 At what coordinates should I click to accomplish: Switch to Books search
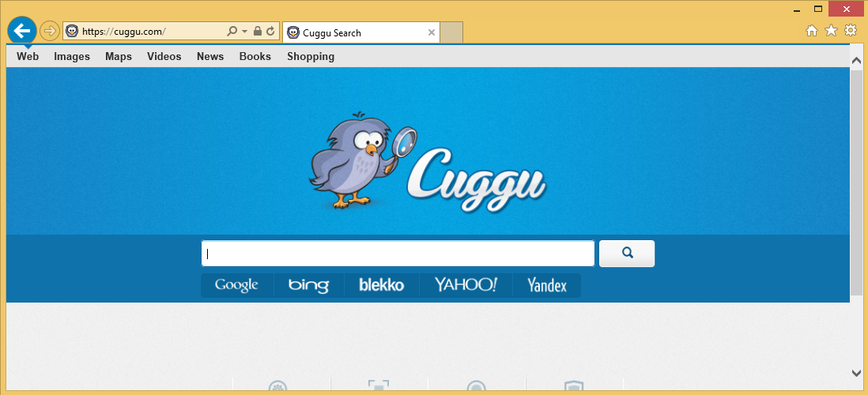point(255,56)
